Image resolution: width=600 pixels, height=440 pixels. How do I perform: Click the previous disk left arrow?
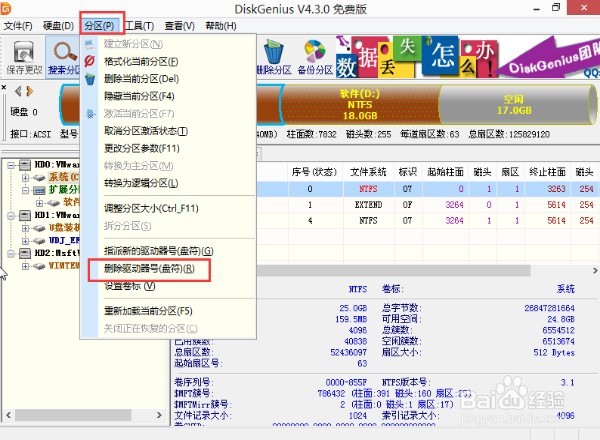(x=18, y=91)
